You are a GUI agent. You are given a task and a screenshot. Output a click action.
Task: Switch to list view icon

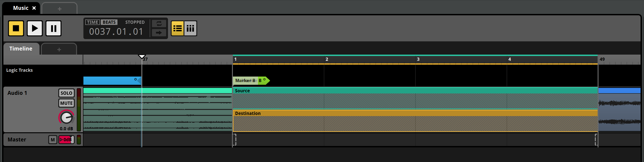point(177,28)
